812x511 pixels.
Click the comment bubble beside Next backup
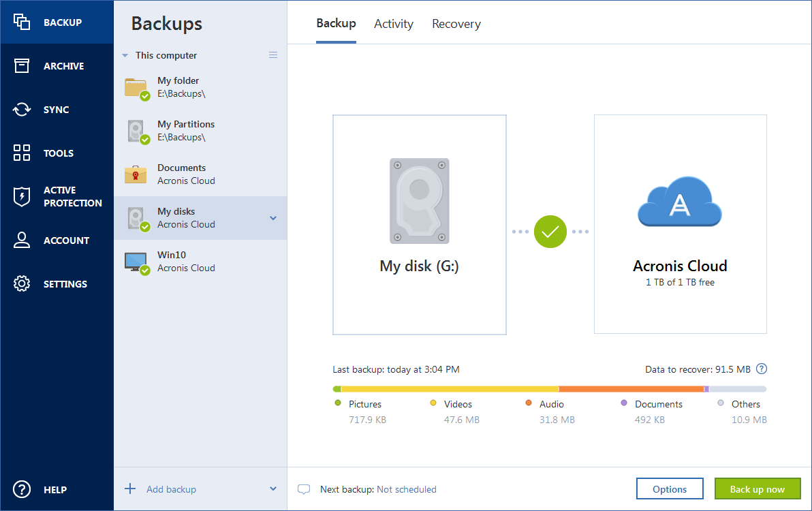tap(304, 489)
